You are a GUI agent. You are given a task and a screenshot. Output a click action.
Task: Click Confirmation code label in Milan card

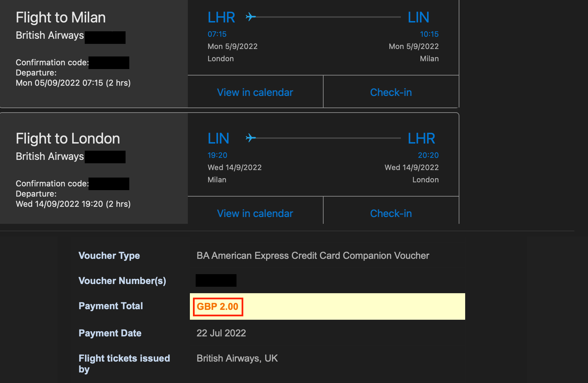click(x=52, y=63)
